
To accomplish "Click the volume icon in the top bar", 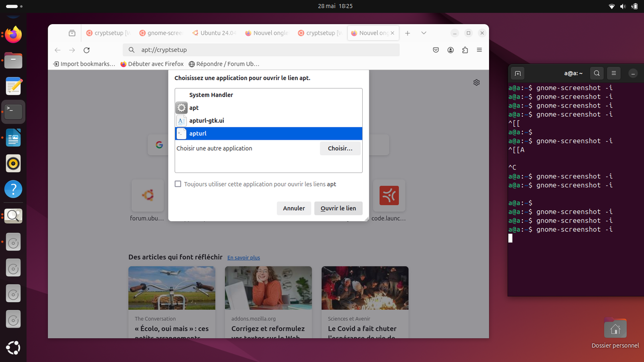I will (x=623, y=6).
